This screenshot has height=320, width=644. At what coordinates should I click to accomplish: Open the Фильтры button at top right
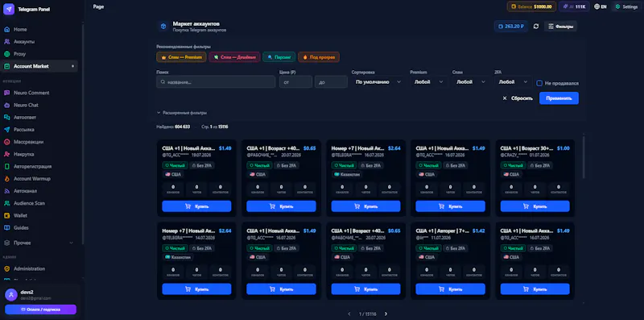coord(560,27)
